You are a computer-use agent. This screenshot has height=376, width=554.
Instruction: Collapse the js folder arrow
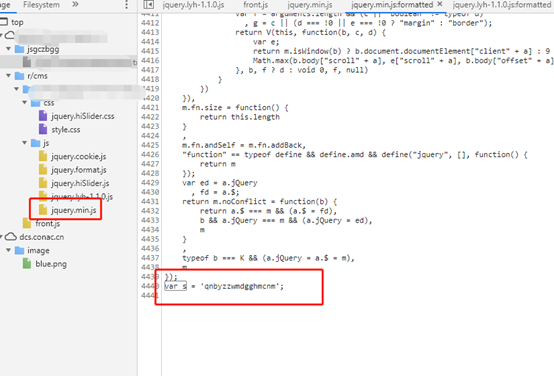click(x=25, y=143)
